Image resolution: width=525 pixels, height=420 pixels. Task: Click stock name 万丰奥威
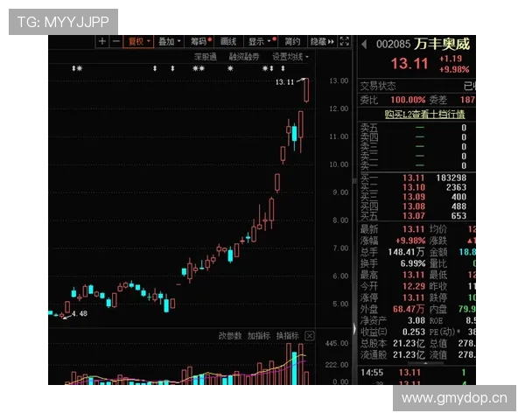(x=442, y=44)
